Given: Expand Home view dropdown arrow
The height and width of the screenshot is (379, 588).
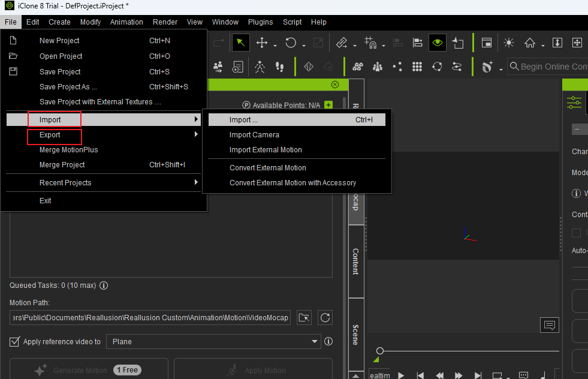Looking at the screenshot, I should pos(543,46).
